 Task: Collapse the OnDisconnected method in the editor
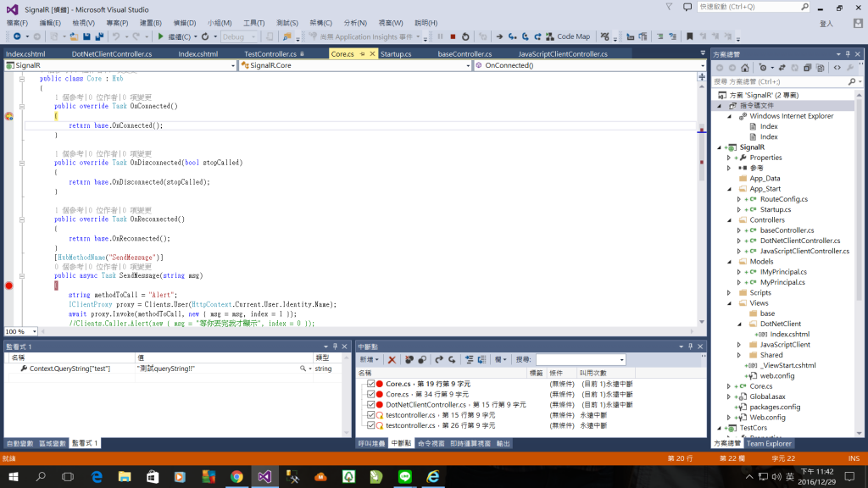(x=21, y=164)
